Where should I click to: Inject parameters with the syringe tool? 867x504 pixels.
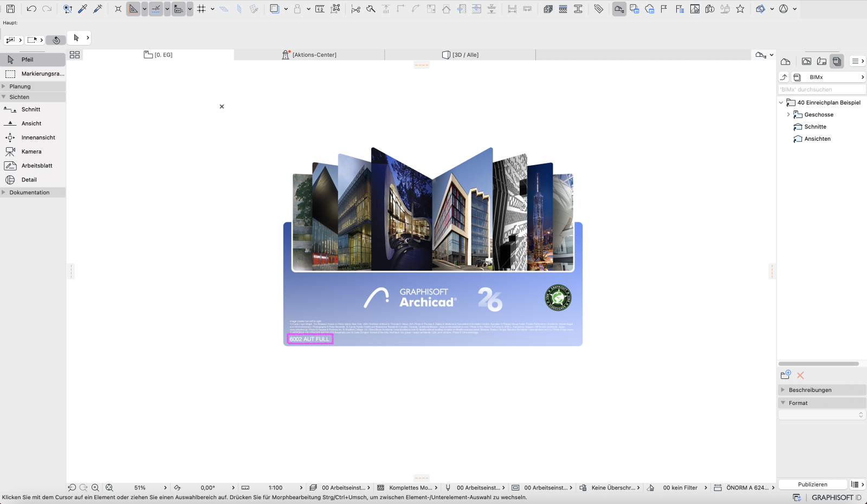click(x=98, y=9)
